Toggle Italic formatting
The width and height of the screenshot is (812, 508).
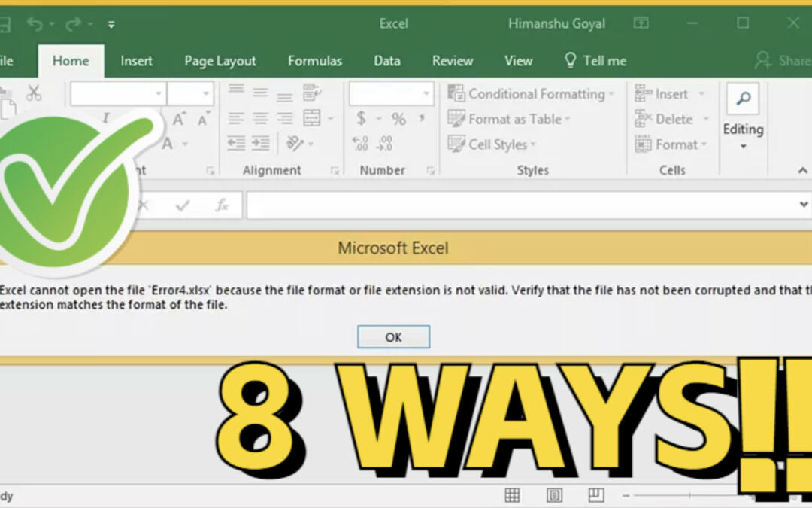point(106,118)
